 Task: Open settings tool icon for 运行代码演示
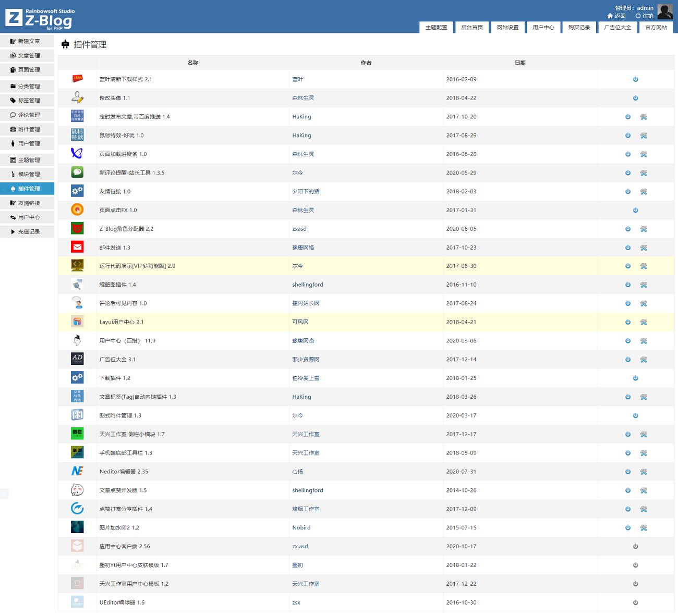tap(644, 266)
